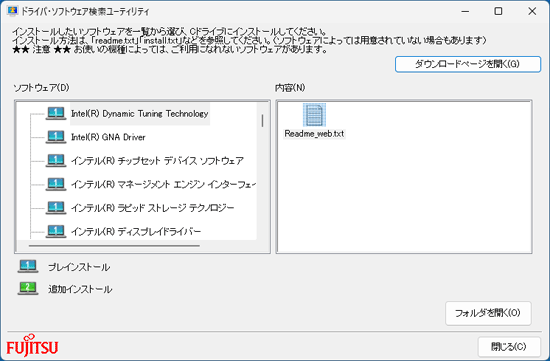Select インテル(R) チップセット デバイス ソフトウェア
The image size is (550, 361).
pos(157,161)
